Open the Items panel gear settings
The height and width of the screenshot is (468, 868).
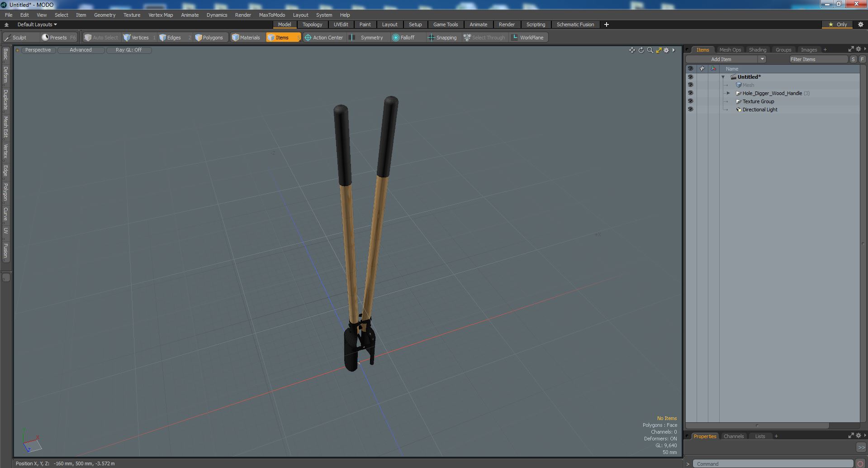pyautogui.click(x=859, y=49)
